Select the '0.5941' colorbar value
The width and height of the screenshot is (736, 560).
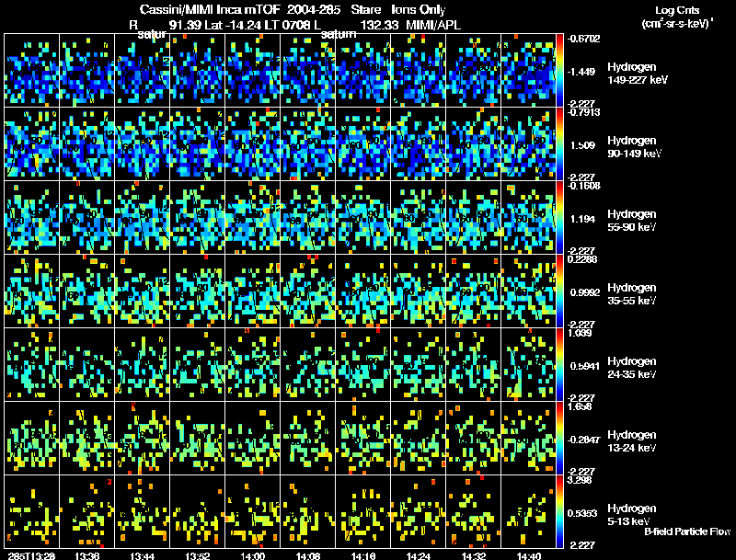click(x=585, y=366)
